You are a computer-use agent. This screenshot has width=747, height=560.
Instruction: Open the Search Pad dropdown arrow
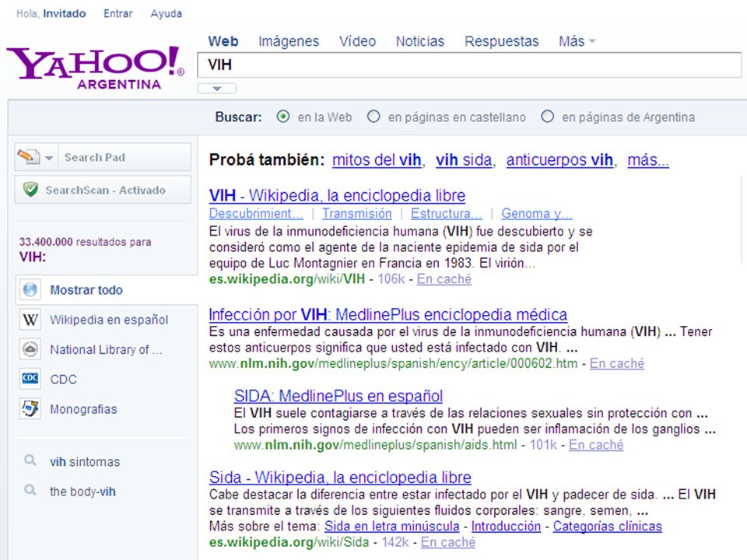coord(49,158)
